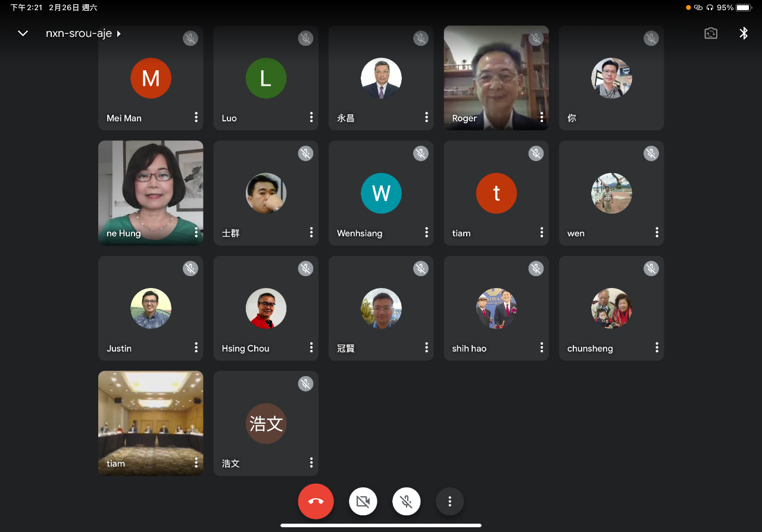Open the more options menu at the bottom
762x532 pixels.
pyautogui.click(x=449, y=501)
